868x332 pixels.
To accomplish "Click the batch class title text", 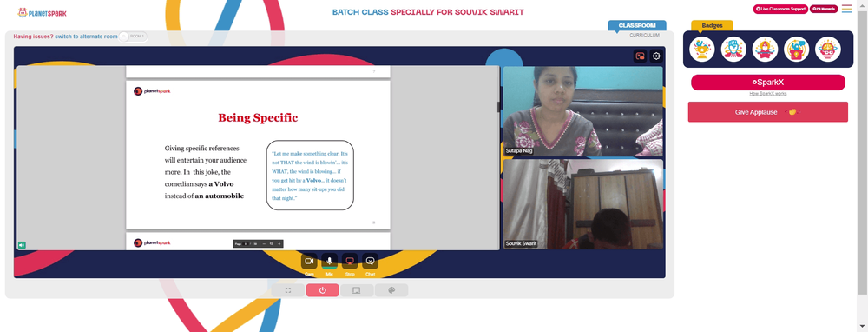I will pyautogui.click(x=428, y=12).
